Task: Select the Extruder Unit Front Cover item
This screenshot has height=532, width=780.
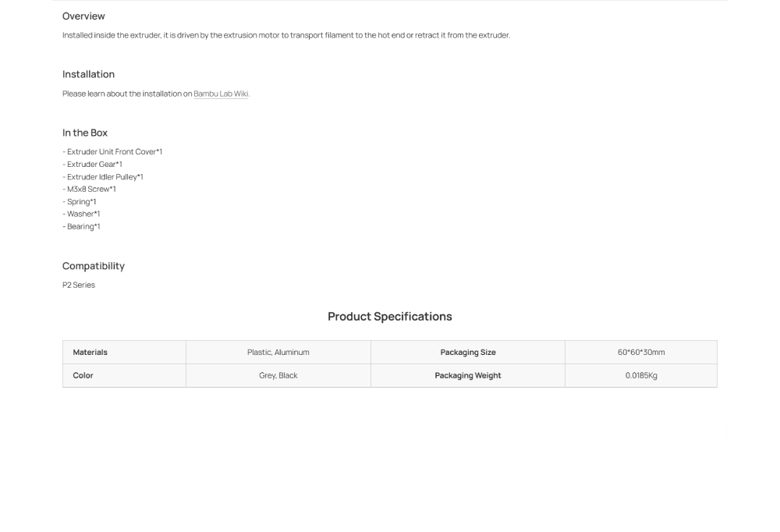Action: tap(114, 152)
